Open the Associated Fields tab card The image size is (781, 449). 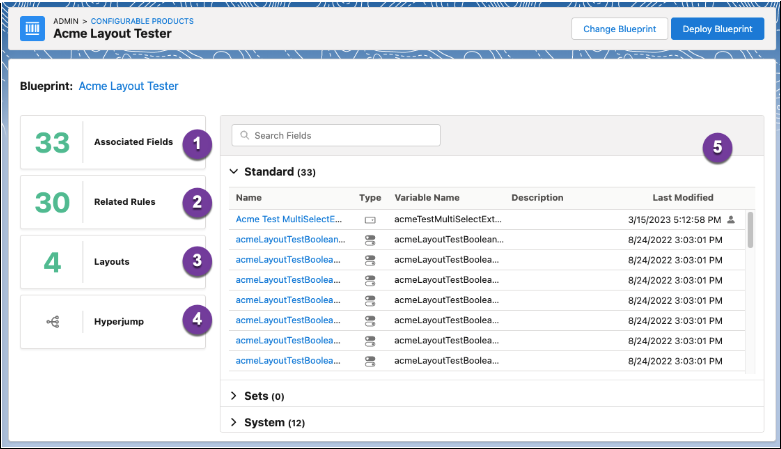click(113, 143)
